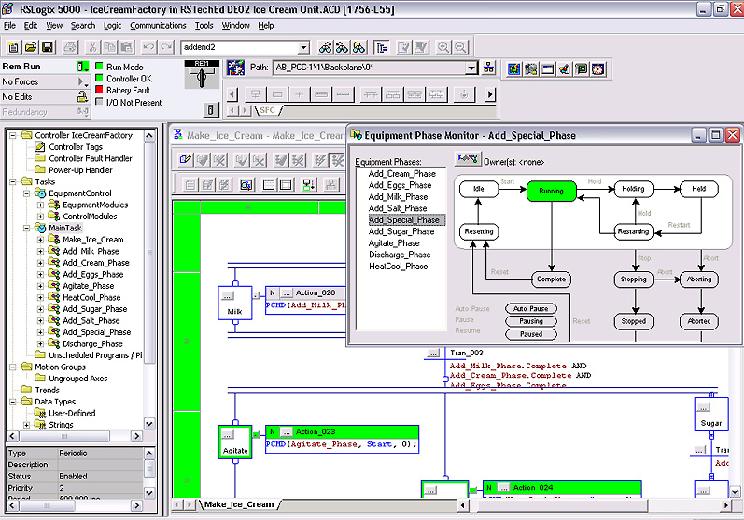The width and height of the screenshot is (744, 520).
Task: Click the Zoom in magnifier icon
Action: pyautogui.click(x=443, y=47)
